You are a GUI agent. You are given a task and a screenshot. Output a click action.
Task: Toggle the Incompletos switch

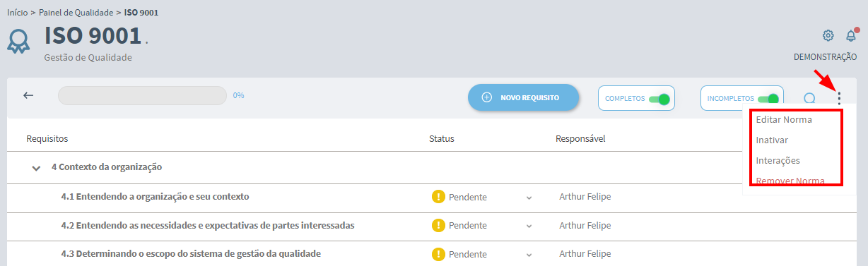(x=768, y=99)
